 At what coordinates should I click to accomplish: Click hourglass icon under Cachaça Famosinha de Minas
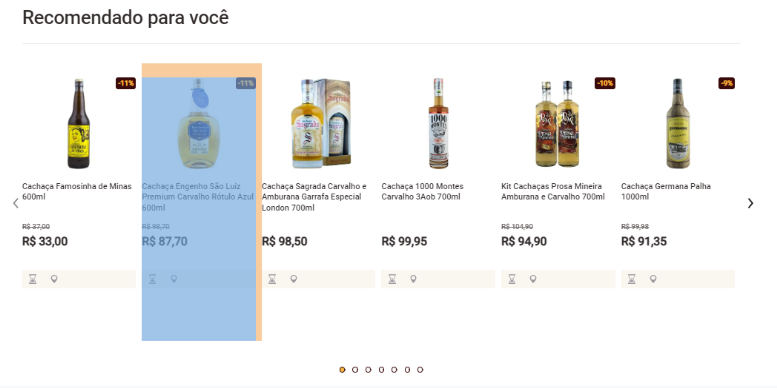pyautogui.click(x=33, y=279)
